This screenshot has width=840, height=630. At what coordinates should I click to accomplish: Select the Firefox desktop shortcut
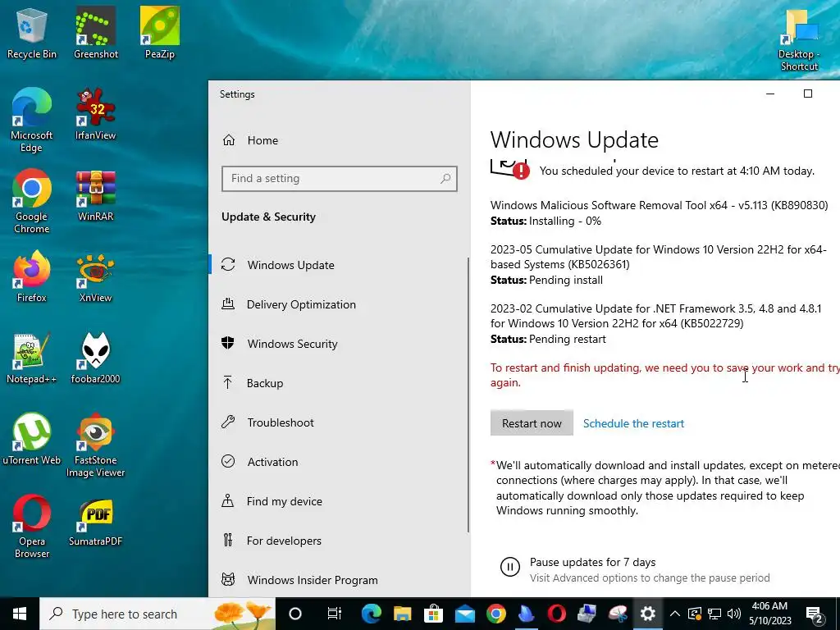tap(32, 277)
